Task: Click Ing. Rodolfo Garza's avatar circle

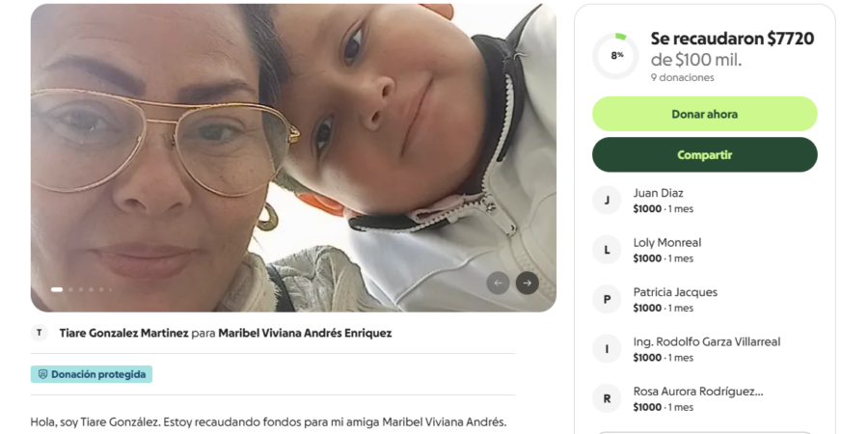Action: pos(607,349)
